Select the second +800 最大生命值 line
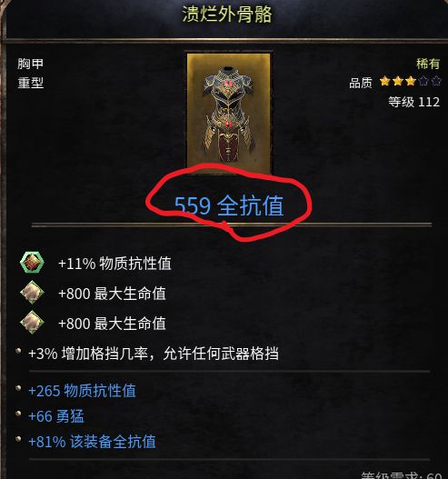448x479 pixels. pyautogui.click(x=112, y=324)
